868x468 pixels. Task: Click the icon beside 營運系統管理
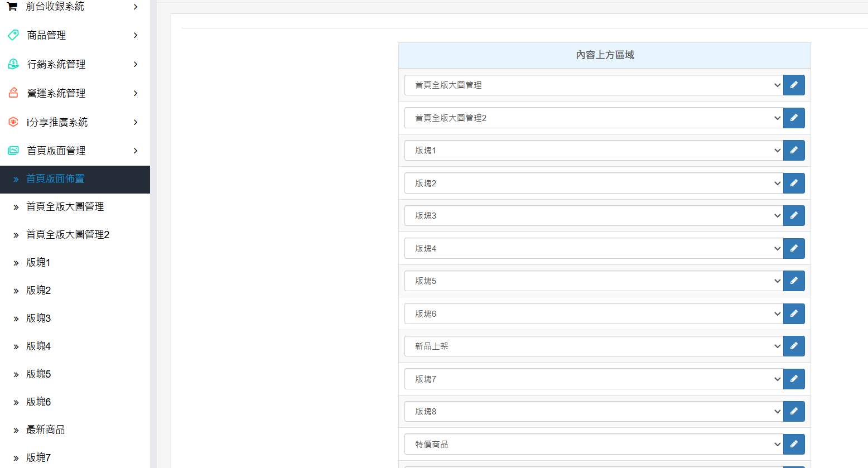pyautogui.click(x=13, y=93)
